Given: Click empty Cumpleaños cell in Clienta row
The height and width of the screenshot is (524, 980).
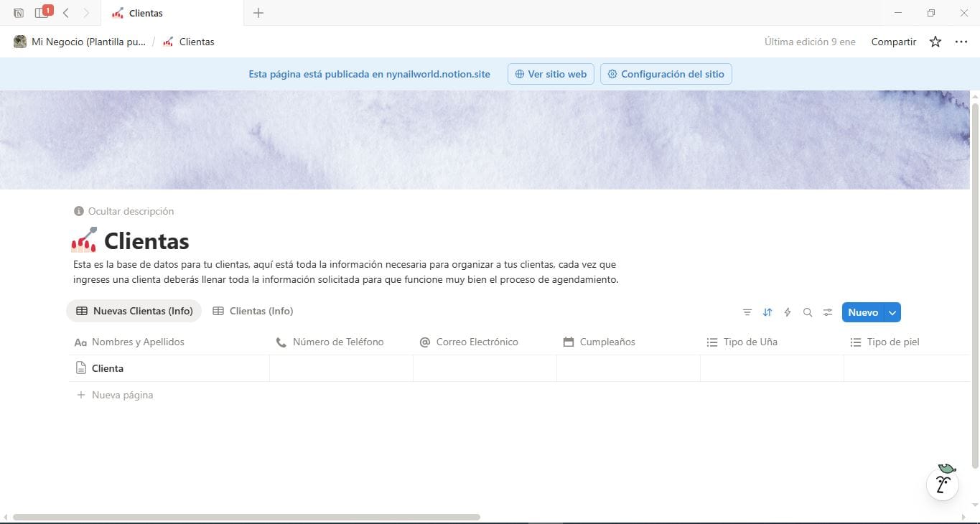Looking at the screenshot, I should point(629,368).
